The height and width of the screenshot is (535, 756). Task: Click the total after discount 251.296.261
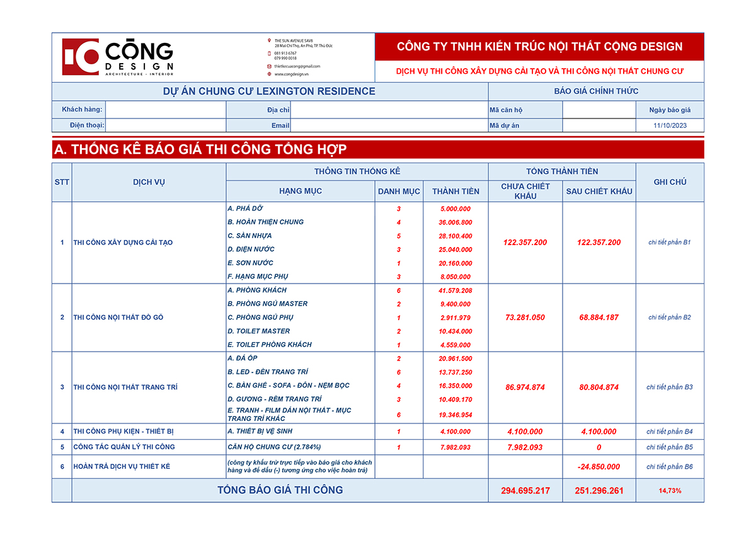pos(598,490)
